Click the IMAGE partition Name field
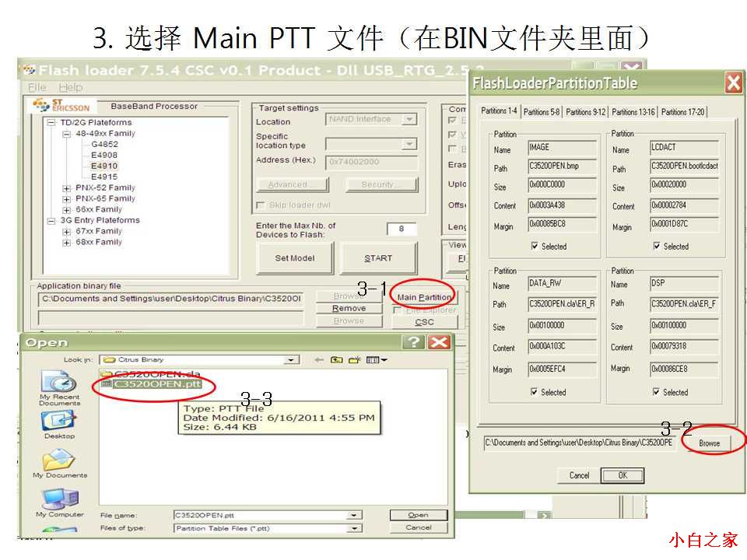This screenshot has height=560, width=747. [562, 148]
